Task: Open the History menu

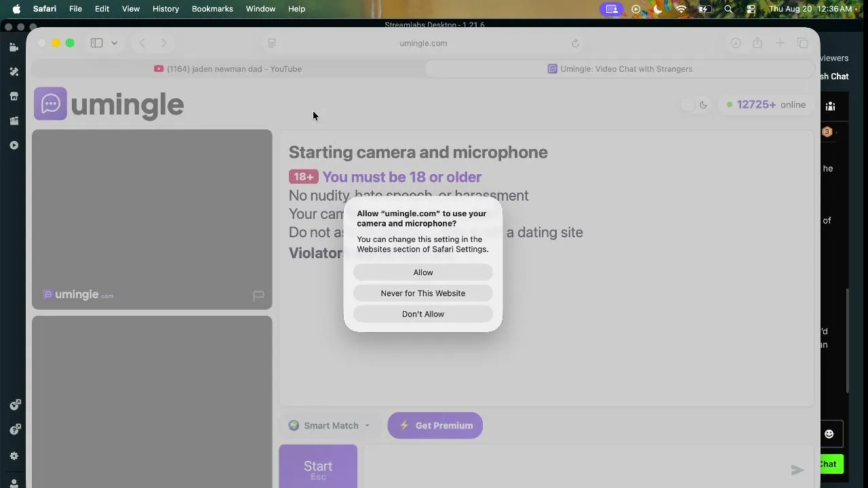Action: 165,9
